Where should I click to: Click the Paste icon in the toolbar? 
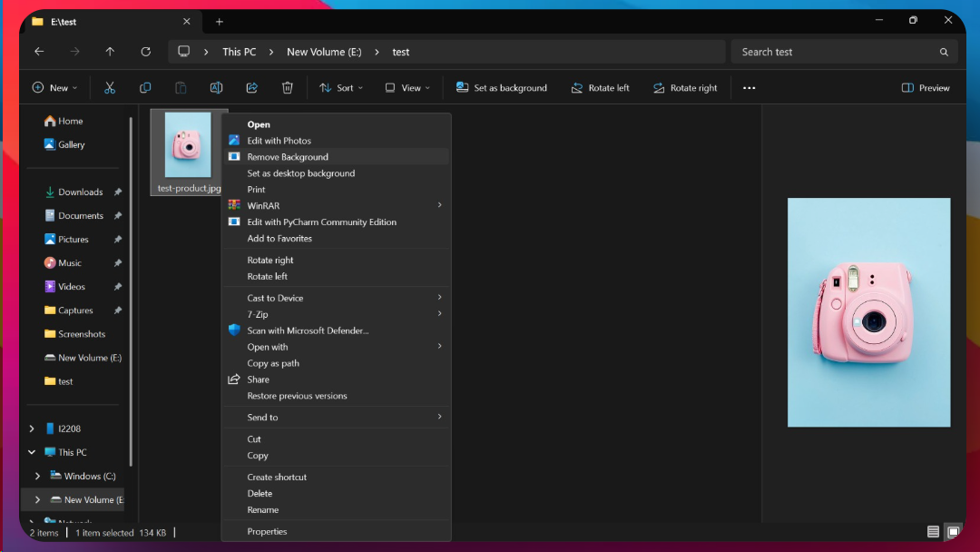(181, 87)
